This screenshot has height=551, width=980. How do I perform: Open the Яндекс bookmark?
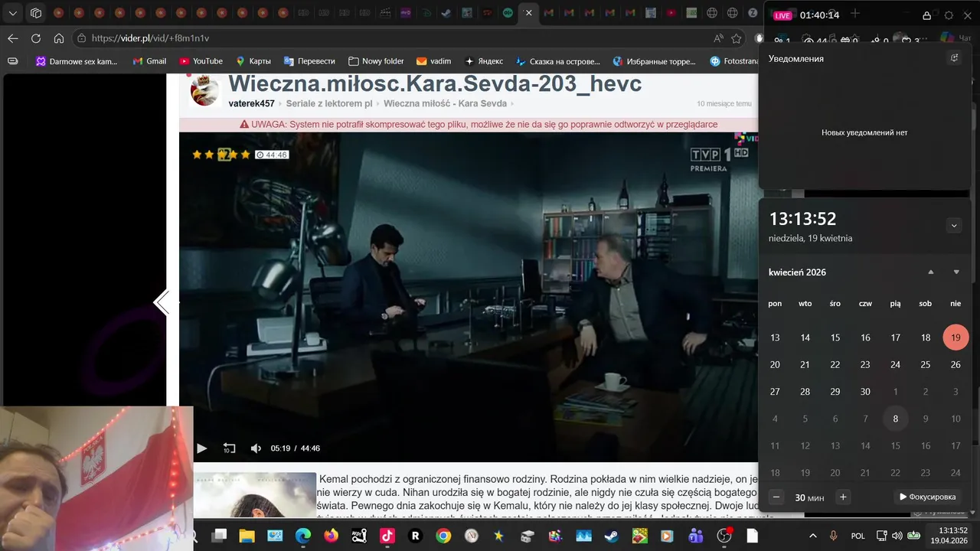(483, 61)
